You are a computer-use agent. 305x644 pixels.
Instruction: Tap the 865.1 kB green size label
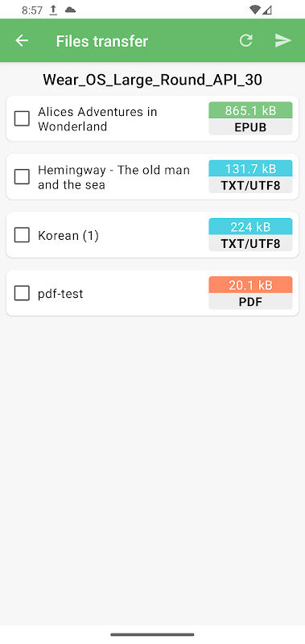(250, 110)
